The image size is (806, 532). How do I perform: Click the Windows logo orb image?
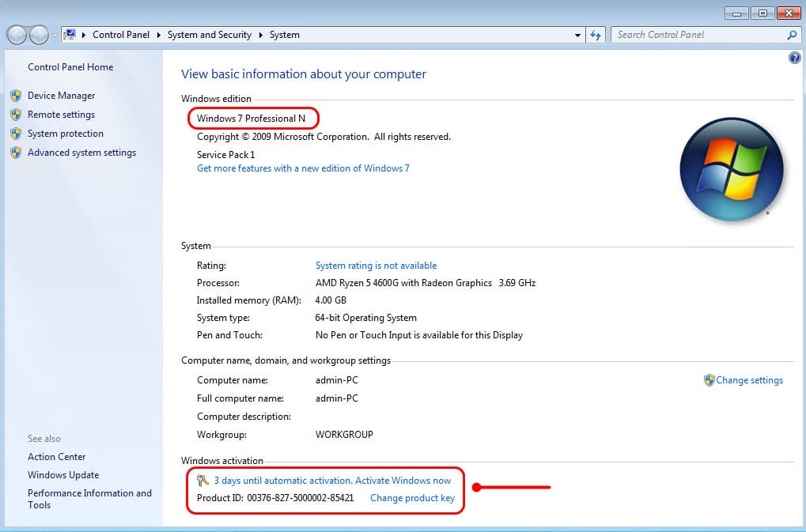coord(731,169)
